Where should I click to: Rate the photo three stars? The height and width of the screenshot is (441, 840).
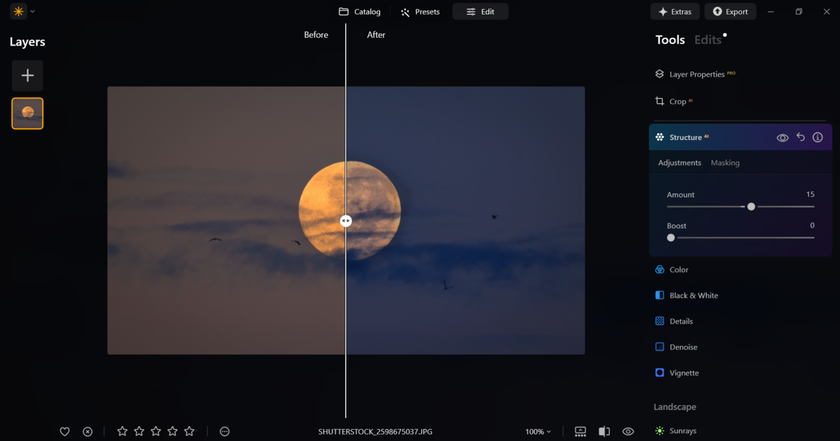(x=156, y=431)
